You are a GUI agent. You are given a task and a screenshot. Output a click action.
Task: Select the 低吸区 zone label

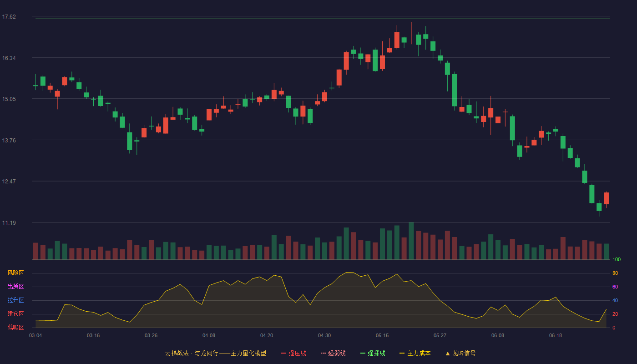click(15, 327)
